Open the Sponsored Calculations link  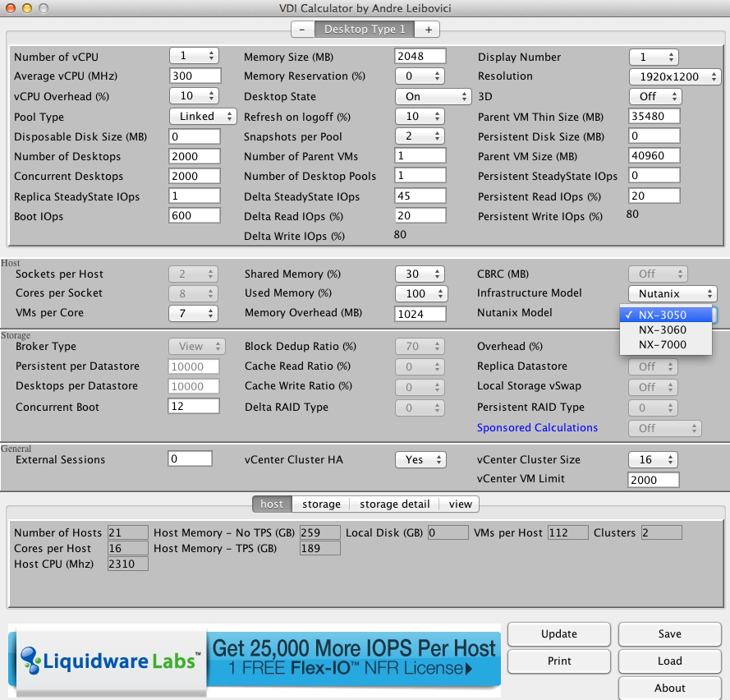tap(537, 427)
